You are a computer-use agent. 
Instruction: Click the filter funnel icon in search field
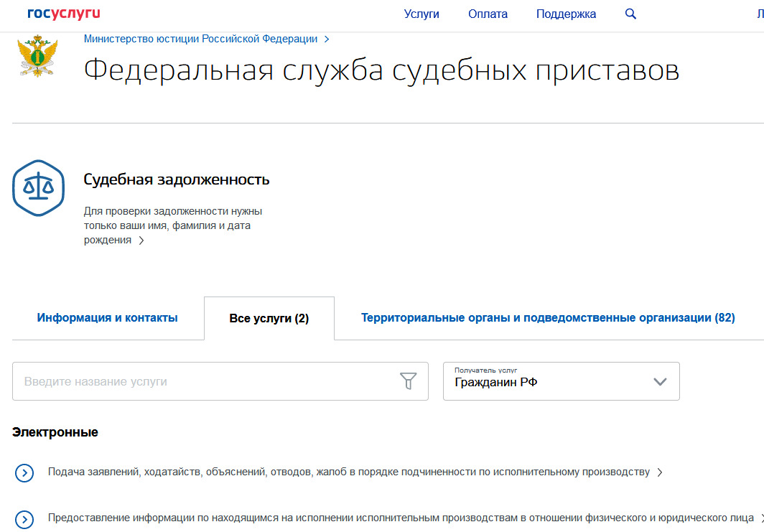[409, 381]
